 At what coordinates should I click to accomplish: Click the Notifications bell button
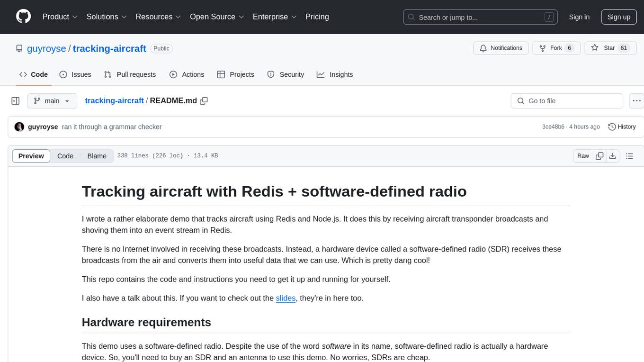point(501,48)
